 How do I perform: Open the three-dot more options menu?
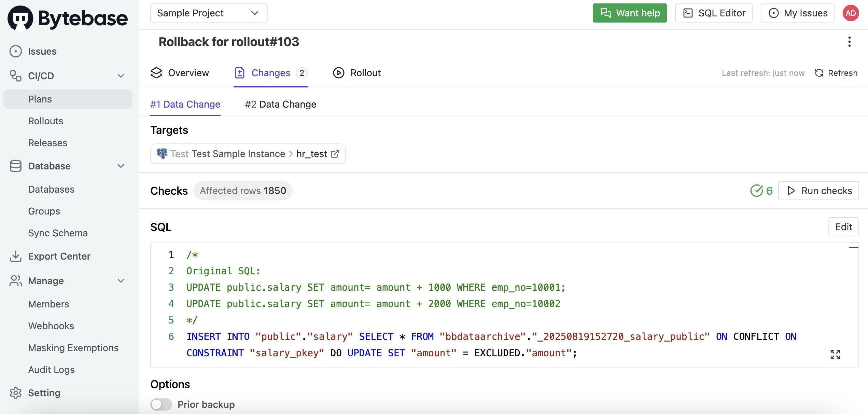pyautogui.click(x=849, y=42)
